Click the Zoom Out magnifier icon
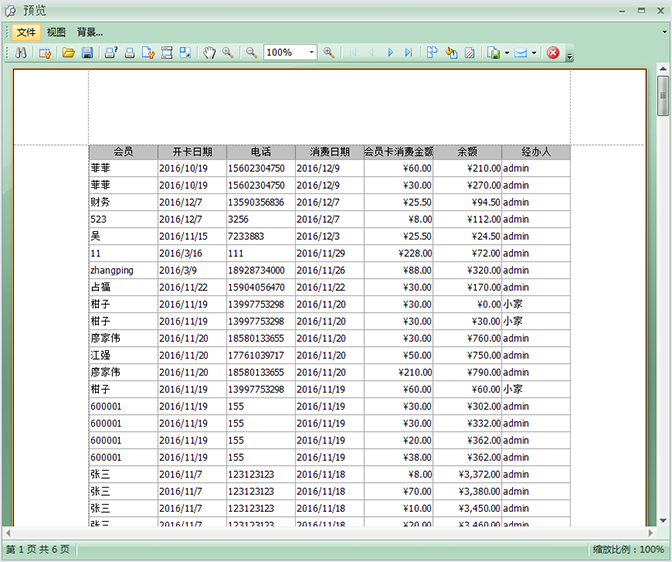 pos(251,52)
